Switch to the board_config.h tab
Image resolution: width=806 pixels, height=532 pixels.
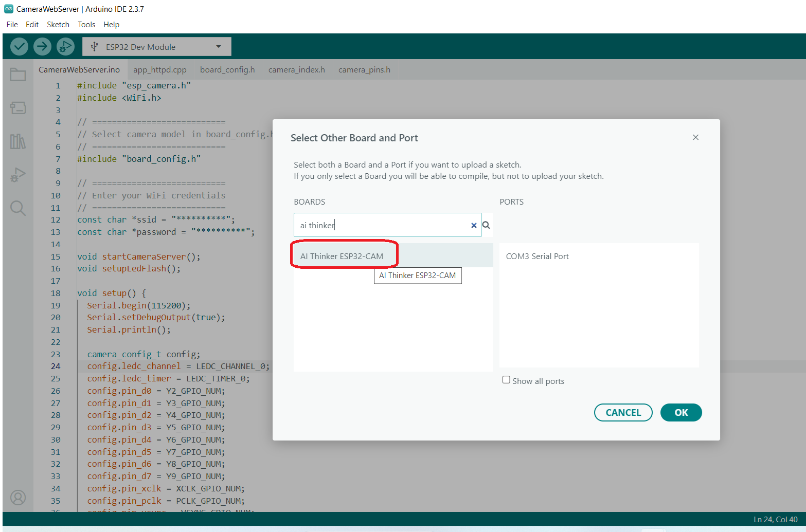pyautogui.click(x=227, y=69)
